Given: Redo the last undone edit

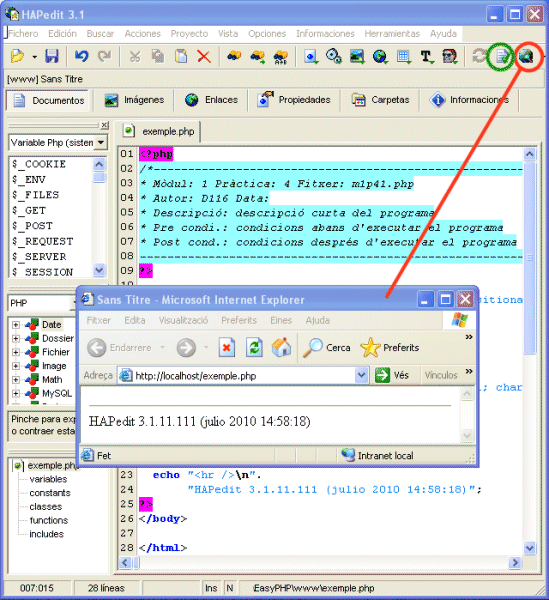Looking at the screenshot, I should tap(104, 56).
